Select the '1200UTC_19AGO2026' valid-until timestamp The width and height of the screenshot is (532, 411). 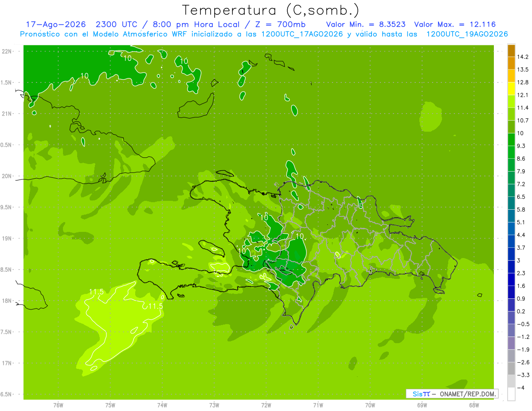pyautogui.click(x=467, y=34)
